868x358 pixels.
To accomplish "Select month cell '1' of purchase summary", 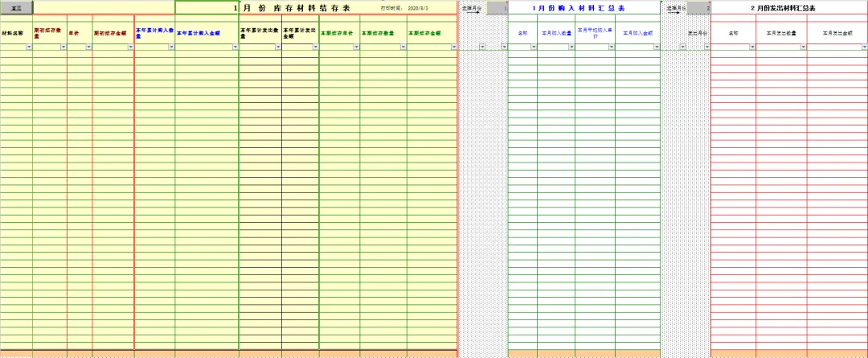I will pyautogui.click(x=497, y=8).
